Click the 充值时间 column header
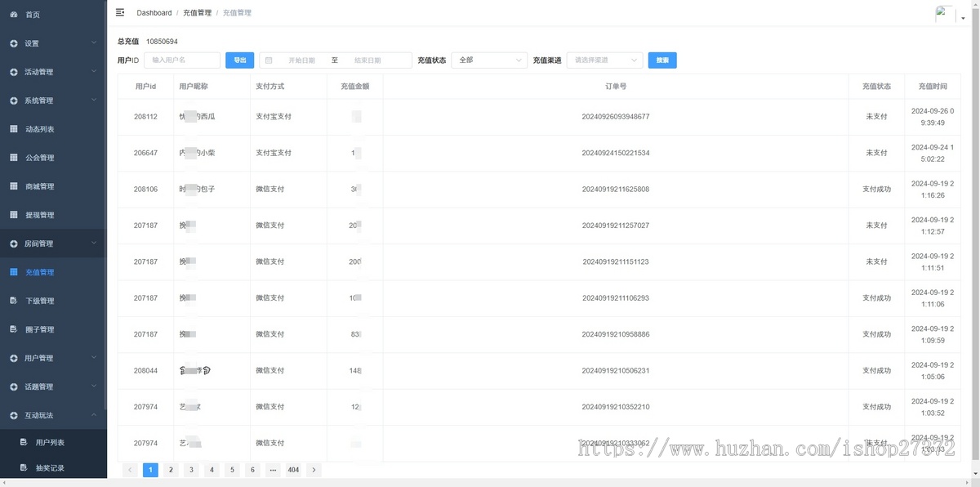This screenshot has height=487, width=980. pos(933,86)
